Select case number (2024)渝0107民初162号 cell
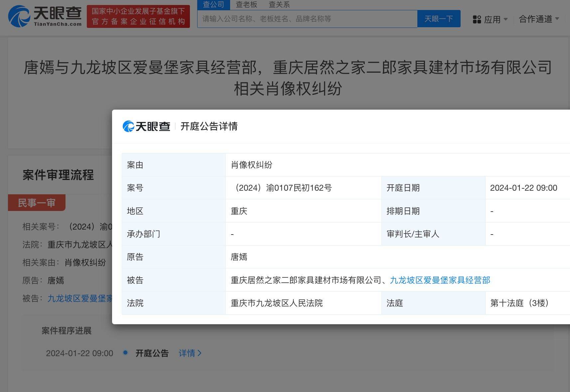The height and width of the screenshot is (392, 570). (x=303, y=188)
